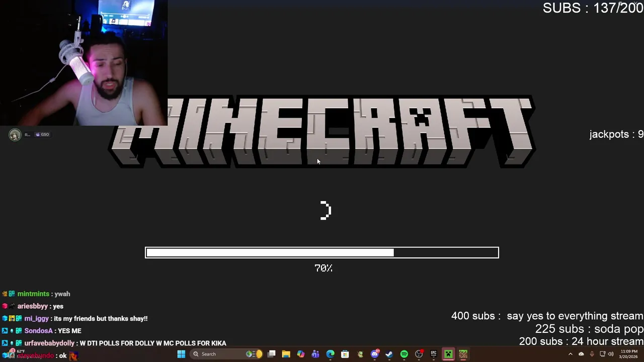Click the 200 subs 24 hour stream goal
This screenshot has width=644, height=362.
(581, 341)
